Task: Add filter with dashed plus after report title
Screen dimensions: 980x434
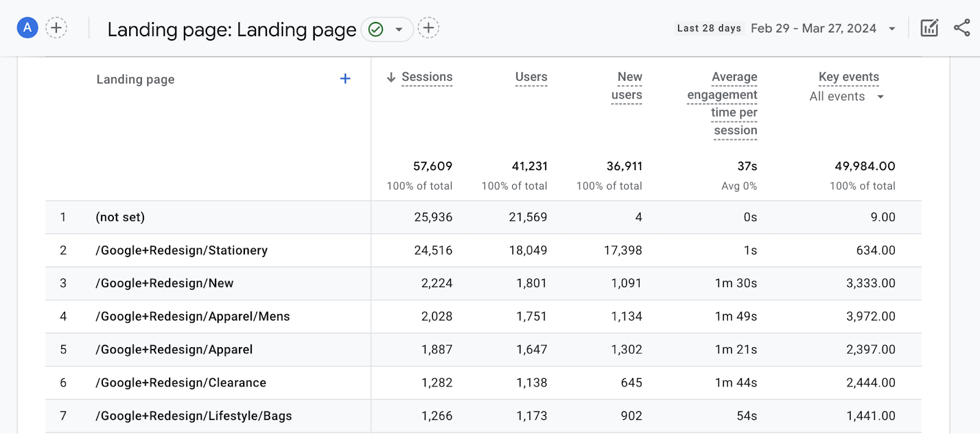Action: [428, 28]
